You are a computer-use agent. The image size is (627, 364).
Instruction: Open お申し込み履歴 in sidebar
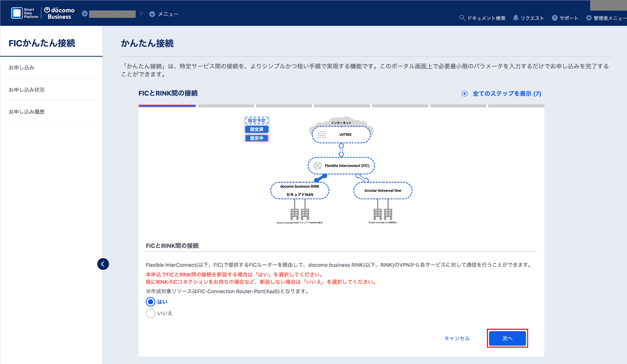26,112
